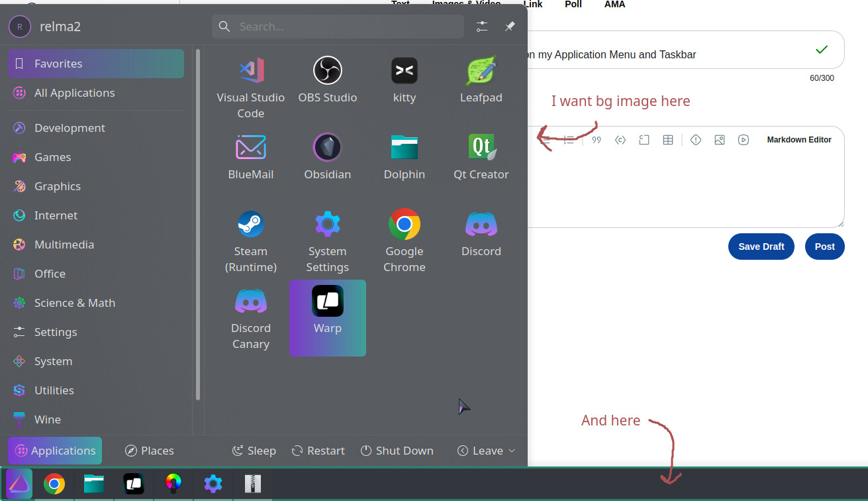The height and width of the screenshot is (501, 868).
Task: Select the Poll post tab
Action: 573,4
